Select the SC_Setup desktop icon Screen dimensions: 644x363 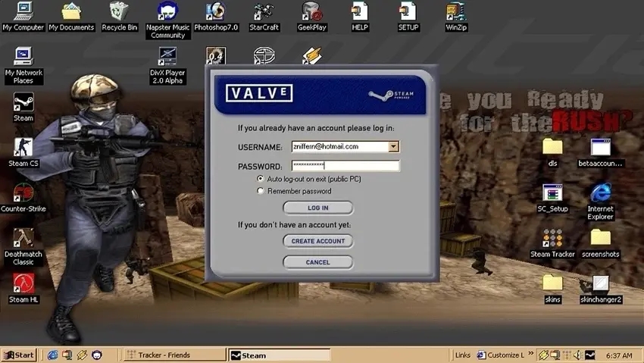(x=552, y=198)
